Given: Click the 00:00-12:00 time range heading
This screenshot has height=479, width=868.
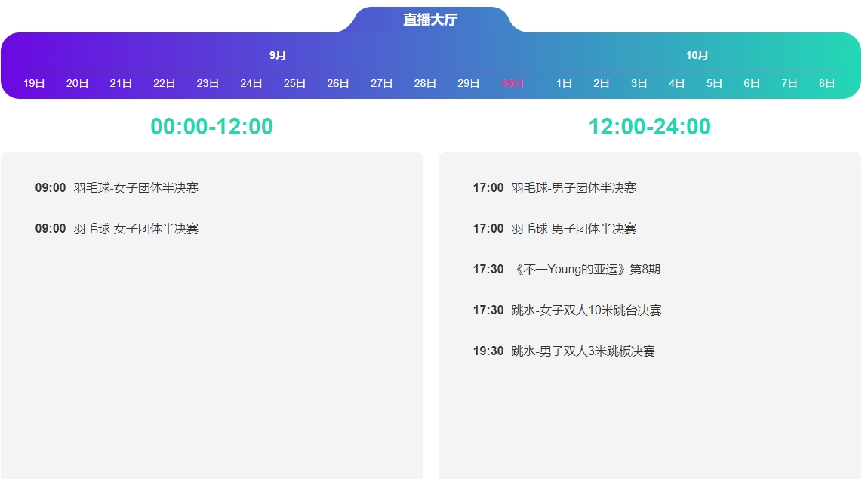Looking at the screenshot, I should [212, 127].
